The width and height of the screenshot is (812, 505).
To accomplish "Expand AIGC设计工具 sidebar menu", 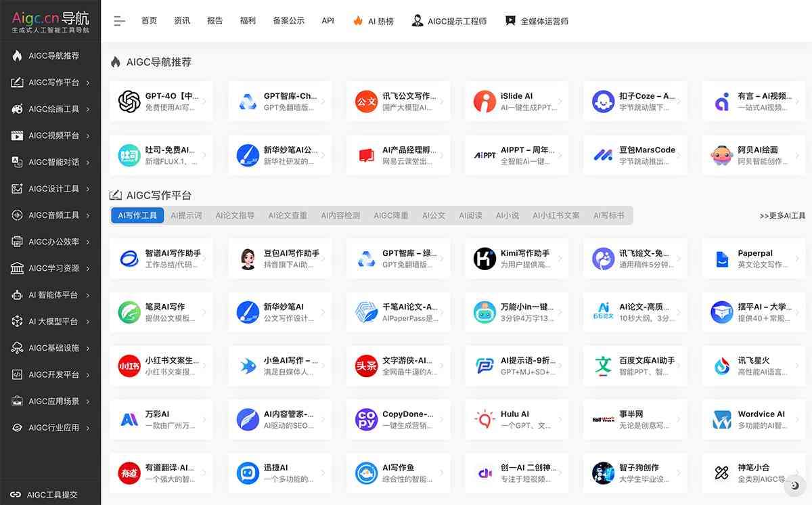I will (x=50, y=189).
